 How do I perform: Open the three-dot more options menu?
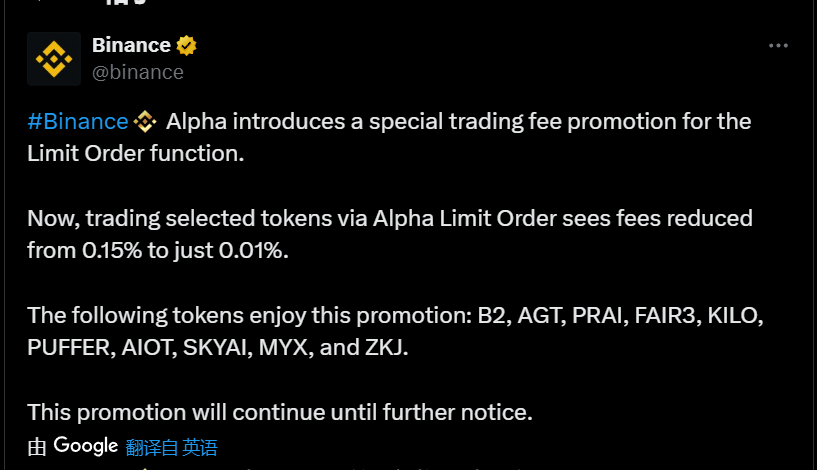778,46
